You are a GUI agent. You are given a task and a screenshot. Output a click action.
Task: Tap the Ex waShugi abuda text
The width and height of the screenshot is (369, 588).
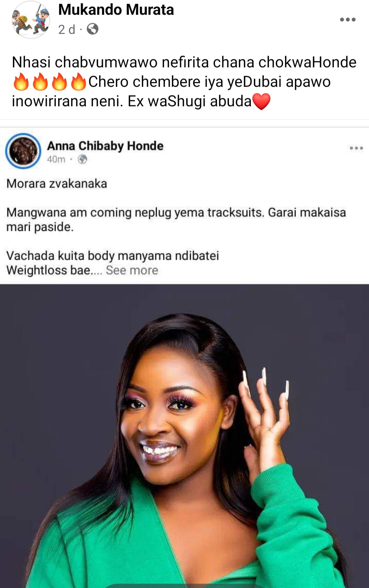coord(190,101)
